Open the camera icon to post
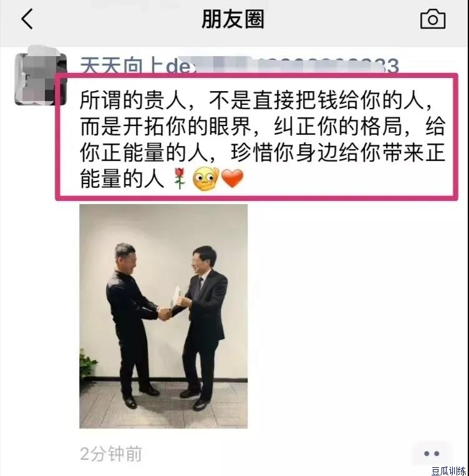The height and width of the screenshot is (476, 469). [x=433, y=19]
